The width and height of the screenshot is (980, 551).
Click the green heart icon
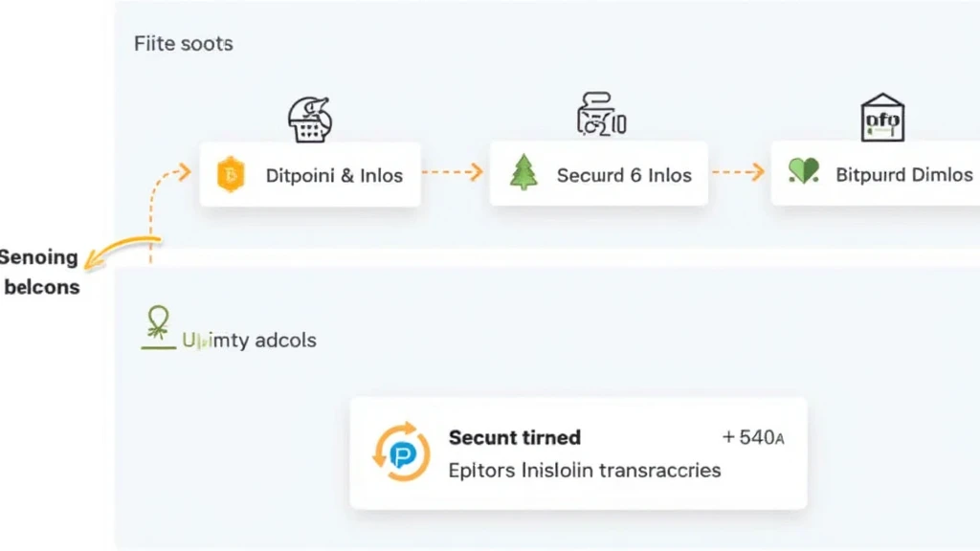coord(804,172)
